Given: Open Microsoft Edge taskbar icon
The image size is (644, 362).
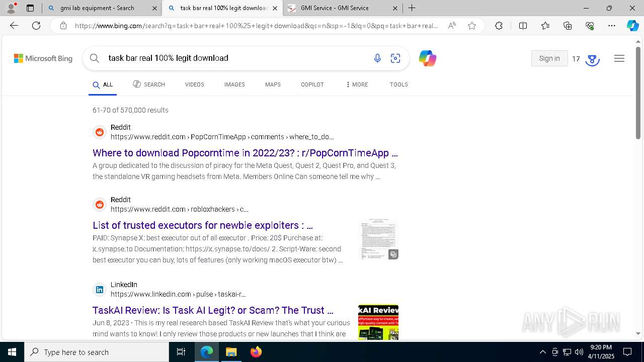Looking at the screenshot, I should tap(207, 352).
